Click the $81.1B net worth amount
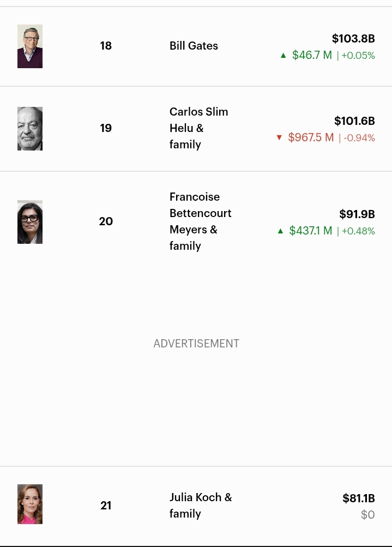 (358, 498)
